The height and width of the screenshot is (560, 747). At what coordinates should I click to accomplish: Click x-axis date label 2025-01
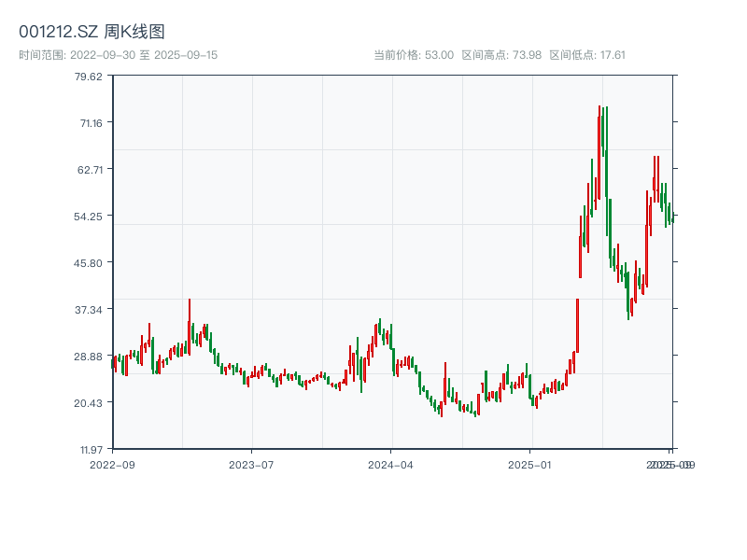pyautogui.click(x=529, y=465)
